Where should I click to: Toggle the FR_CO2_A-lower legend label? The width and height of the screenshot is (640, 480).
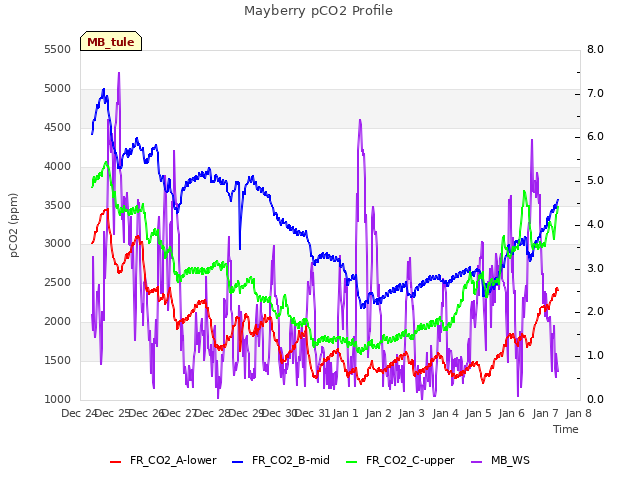point(173,460)
